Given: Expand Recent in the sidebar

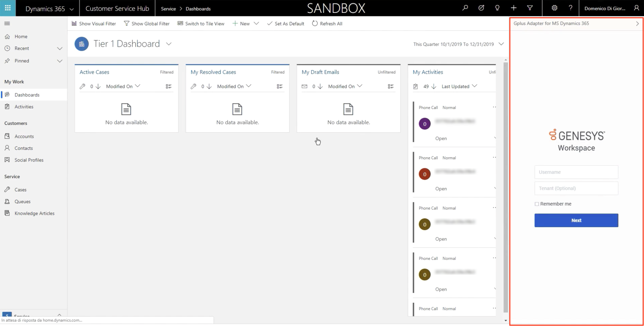Looking at the screenshot, I should [60, 49].
